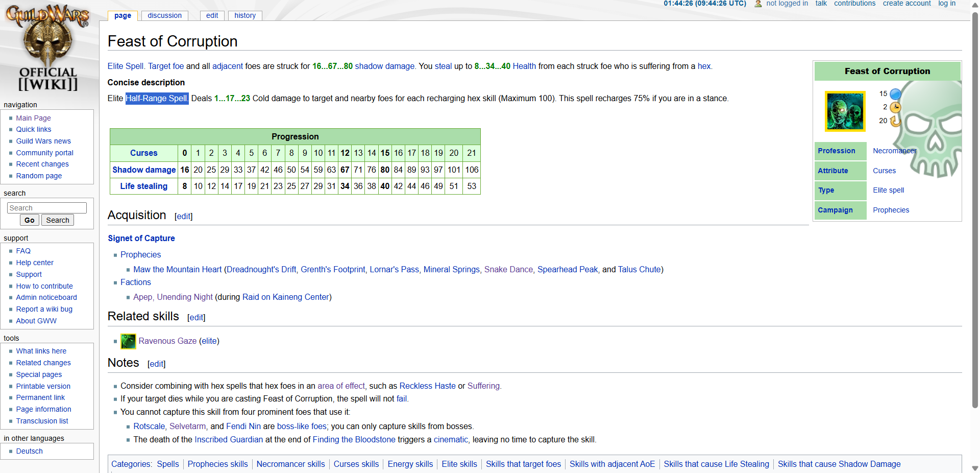Open the edit tab

pyautogui.click(x=212, y=15)
